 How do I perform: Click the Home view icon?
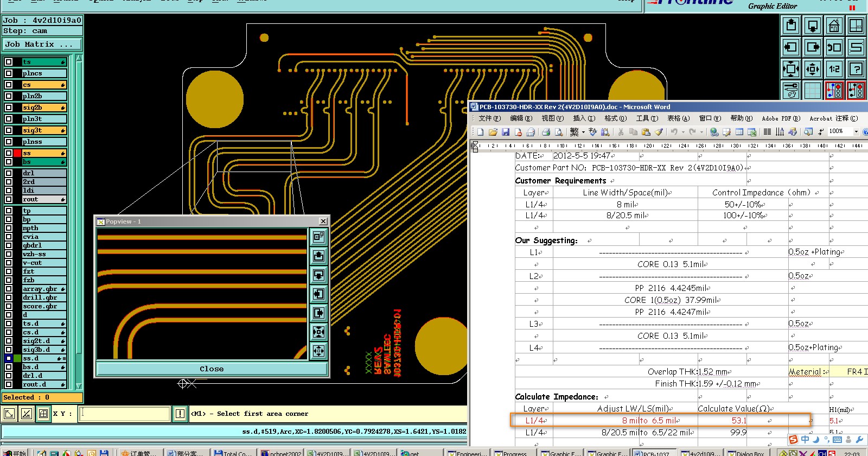click(834, 26)
